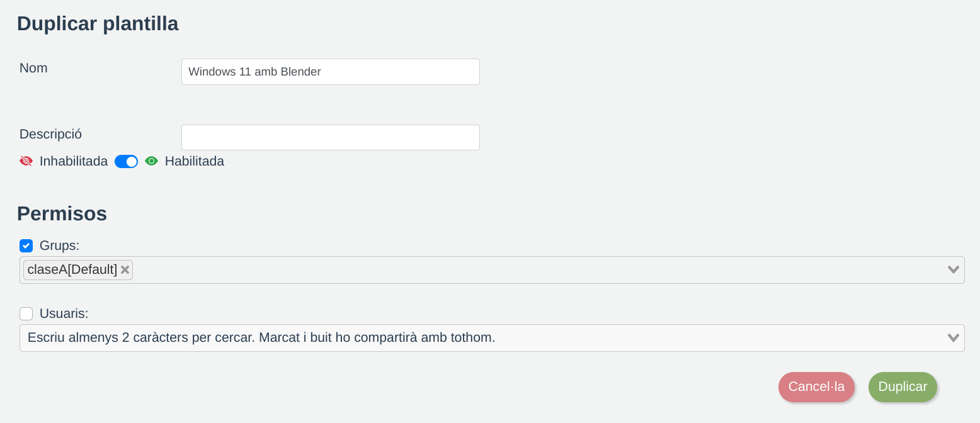Uncheck the Grups checkbox
Screen dimensions: 980x423
26,245
